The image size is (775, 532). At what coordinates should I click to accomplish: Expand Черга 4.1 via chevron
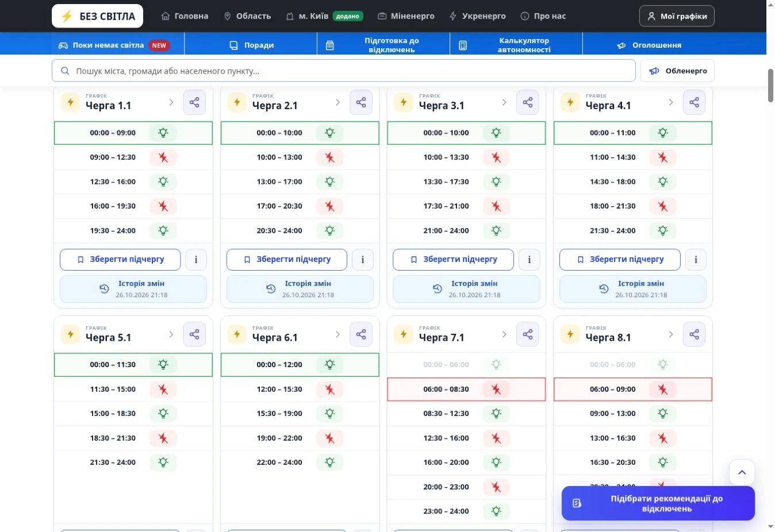(x=671, y=102)
